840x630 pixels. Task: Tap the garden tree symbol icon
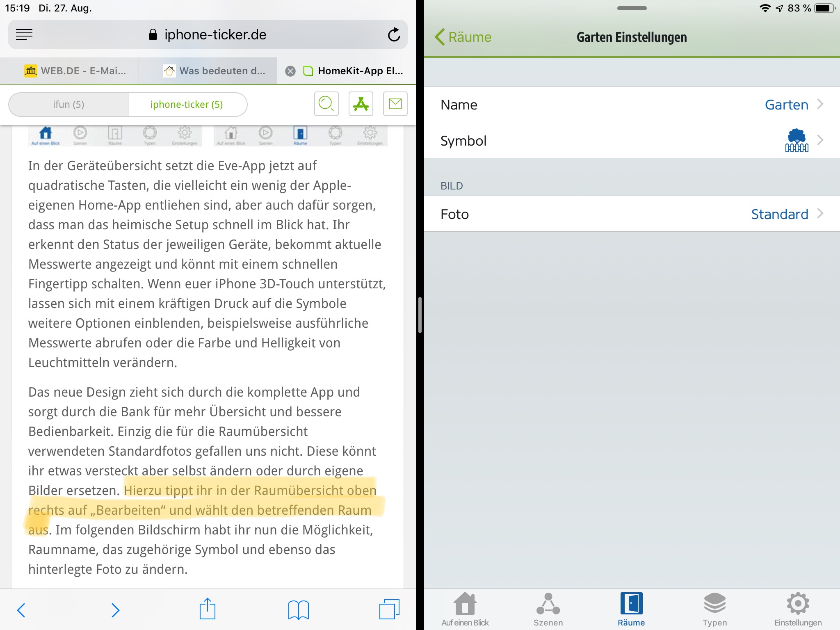797,140
